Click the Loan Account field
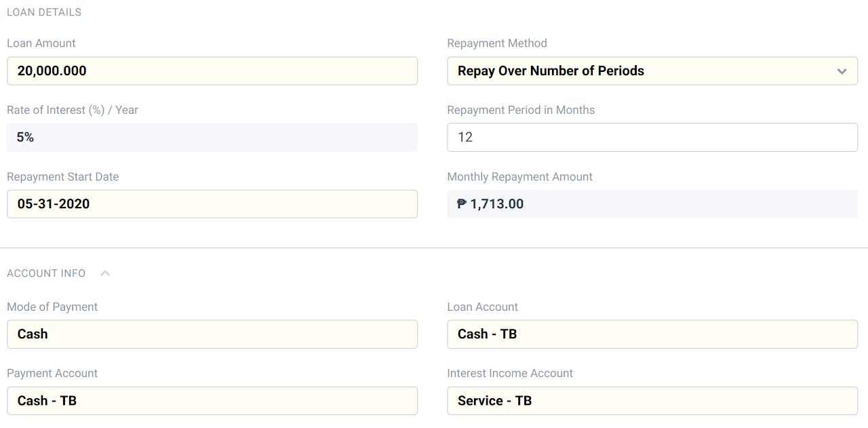The image size is (868, 428). click(x=652, y=334)
